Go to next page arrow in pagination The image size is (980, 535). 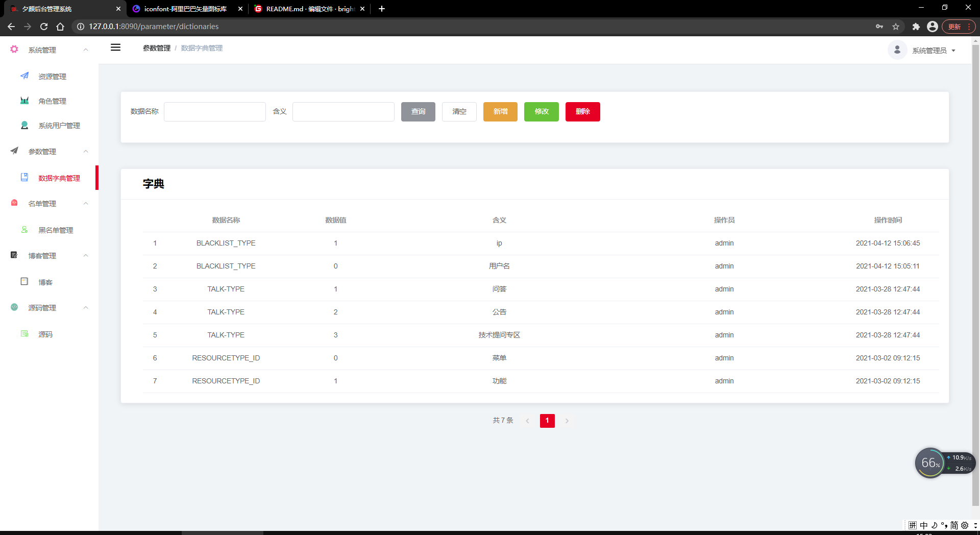click(x=567, y=421)
